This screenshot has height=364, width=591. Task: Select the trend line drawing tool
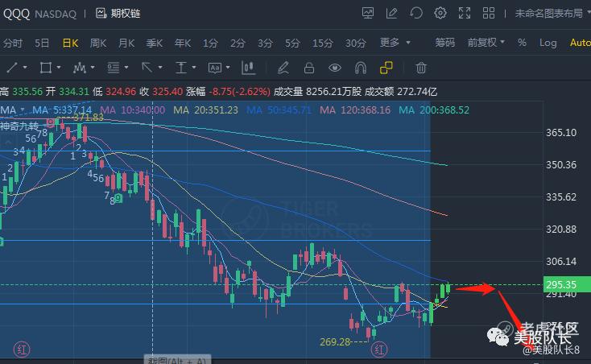[x=12, y=68]
